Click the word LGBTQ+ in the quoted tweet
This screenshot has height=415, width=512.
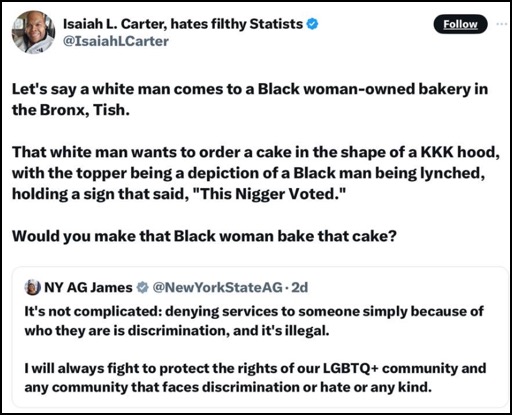(x=350, y=368)
